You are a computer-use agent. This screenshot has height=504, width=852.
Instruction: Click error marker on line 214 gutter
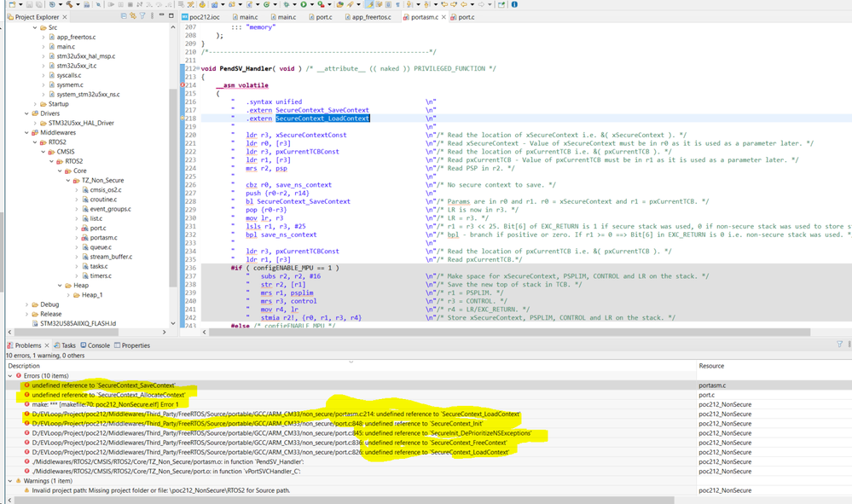pyautogui.click(x=183, y=85)
